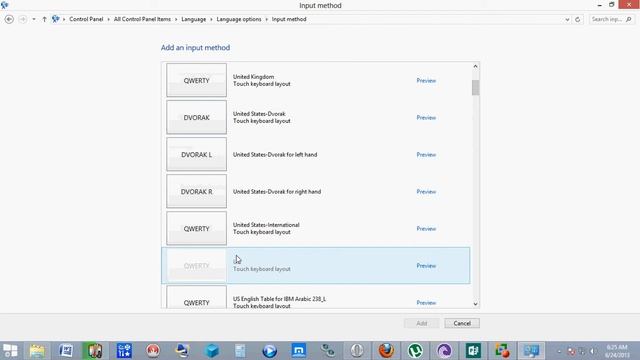Preview the United Kingdom keyboard layout
The width and height of the screenshot is (640, 360).
(x=426, y=80)
